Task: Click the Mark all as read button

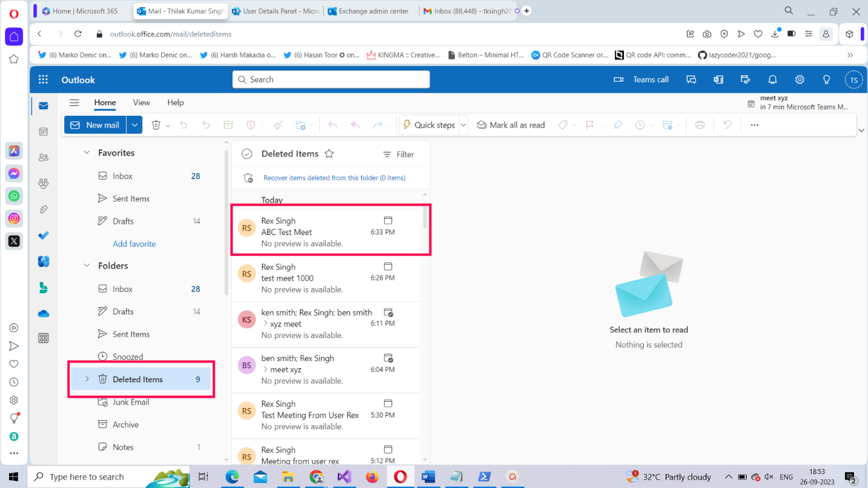Action: click(510, 125)
